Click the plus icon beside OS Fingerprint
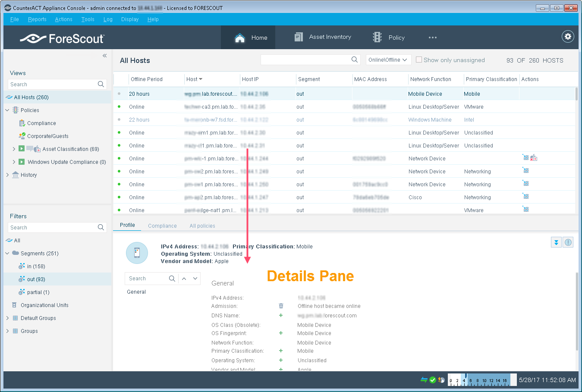This screenshot has height=392, width=582. tap(281, 333)
